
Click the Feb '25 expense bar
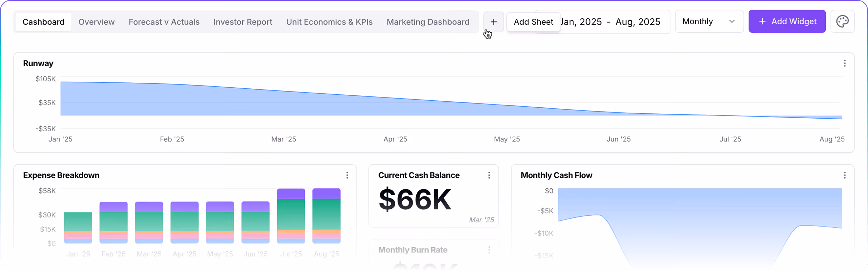113,222
